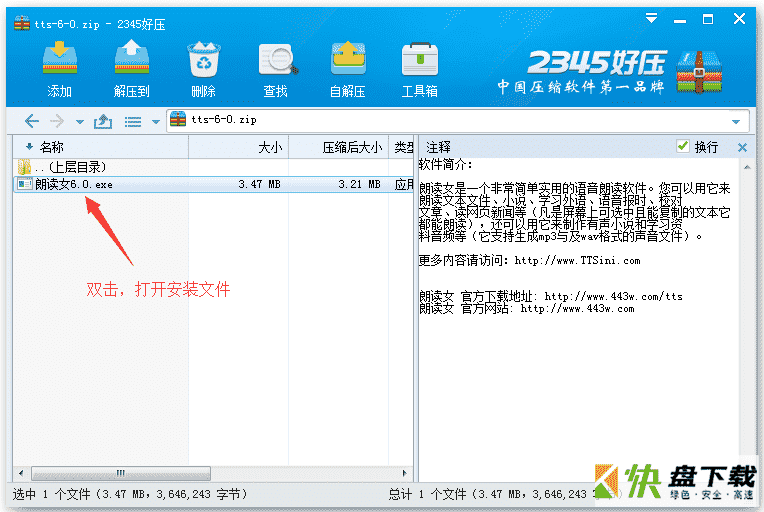Click the comment panel scroll up arrow
The height and width of the screenshot is (512, 764).
[747, 167]
